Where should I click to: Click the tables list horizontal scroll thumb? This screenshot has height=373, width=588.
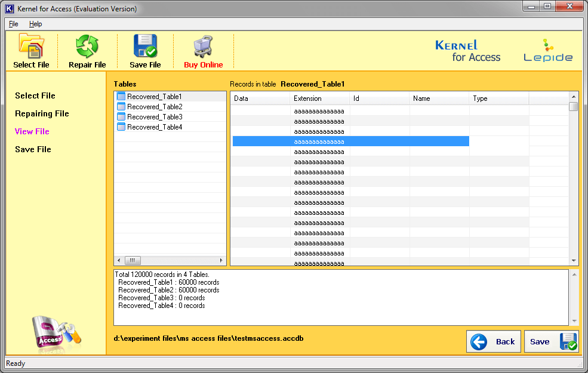pyautogui.click(x=133, y=260)
